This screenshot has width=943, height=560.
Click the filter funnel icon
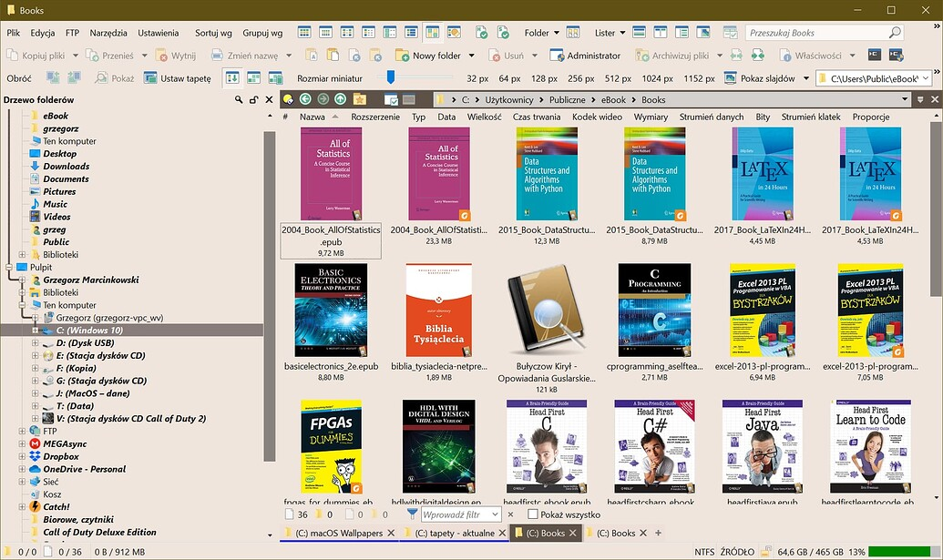click(x=412, y=514)
